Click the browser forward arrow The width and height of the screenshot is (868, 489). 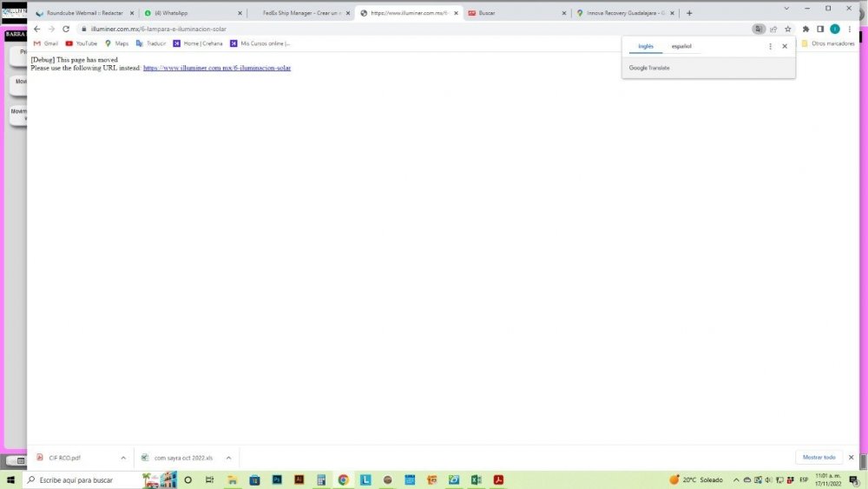point(51,29)
